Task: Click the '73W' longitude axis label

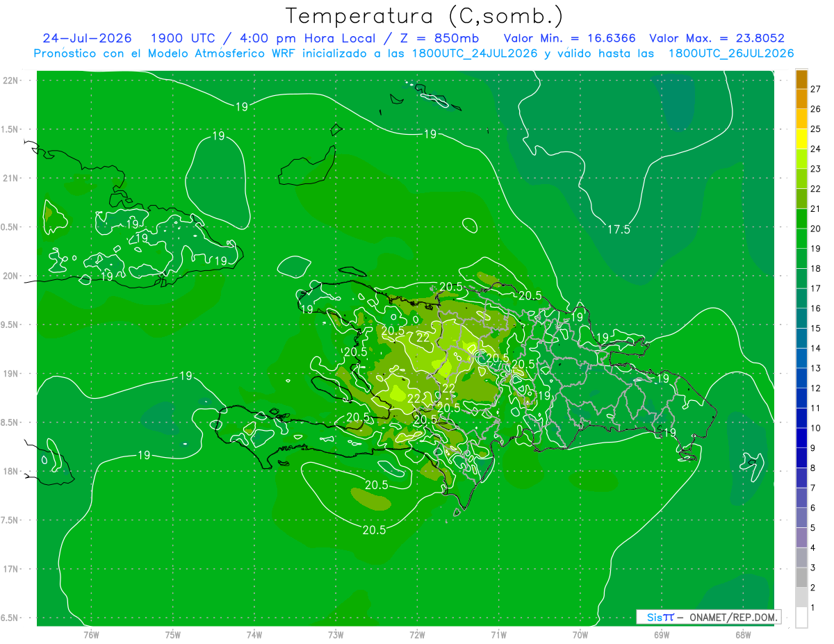Action: tap(336, 634)
